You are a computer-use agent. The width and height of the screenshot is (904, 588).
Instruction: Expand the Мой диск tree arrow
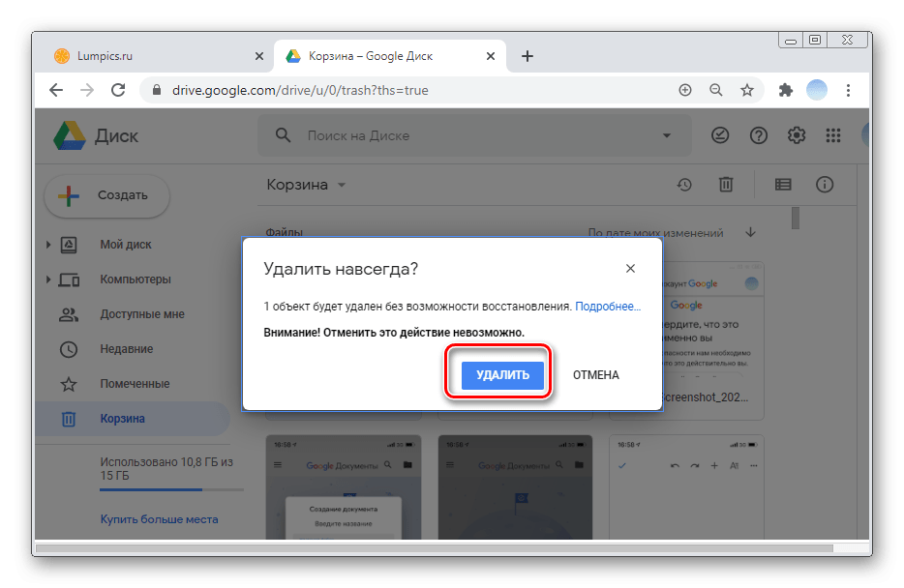(48, 245)
